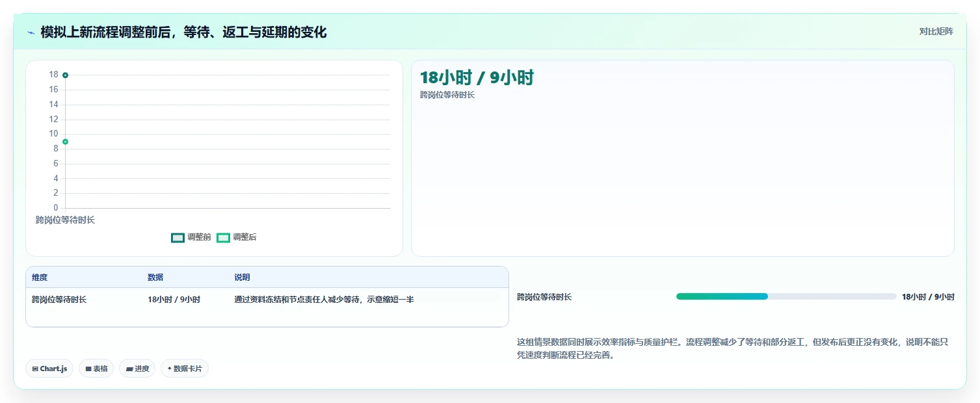Toggle the 调整前 legend swatch
This screenshot has height=403, width=980.
tap(178, 238)
